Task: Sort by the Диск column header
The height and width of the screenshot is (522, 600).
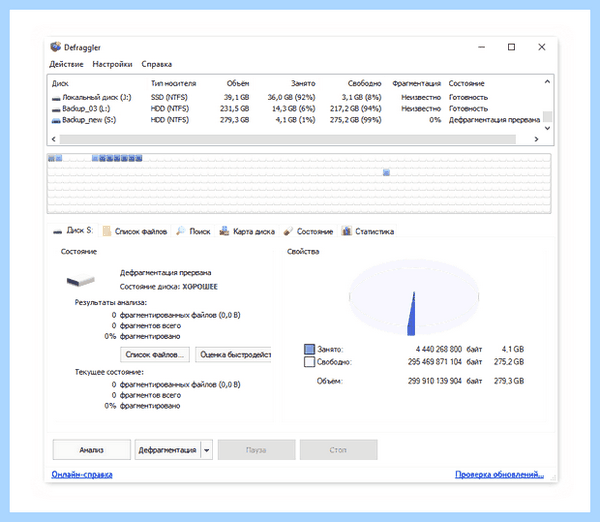Action: pyautogui.click(x=60, y=83)
